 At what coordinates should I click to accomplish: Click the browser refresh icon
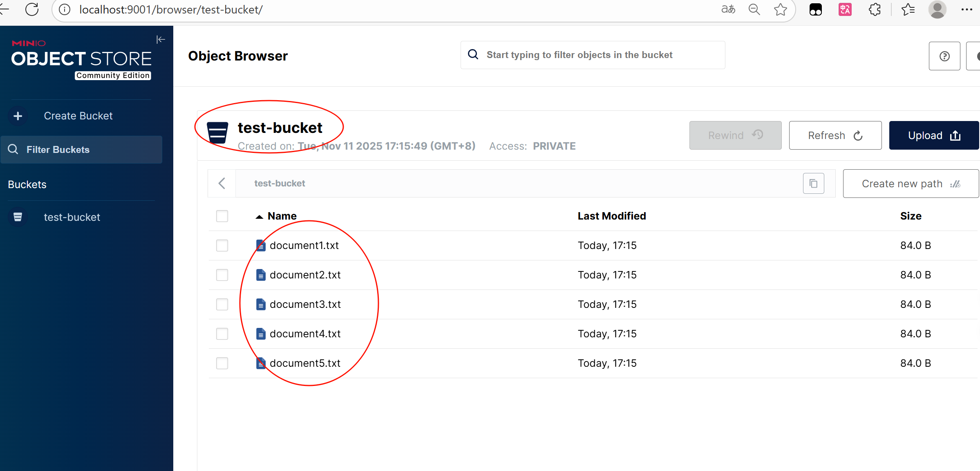click(32, 9)
